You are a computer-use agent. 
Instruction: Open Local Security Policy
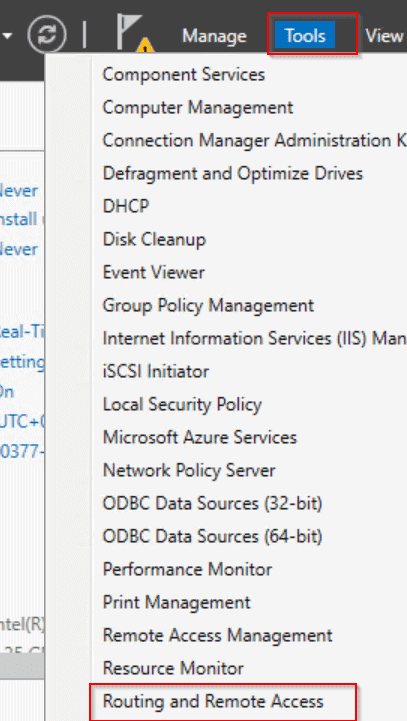pyautogui.click(x=182, y=405)
